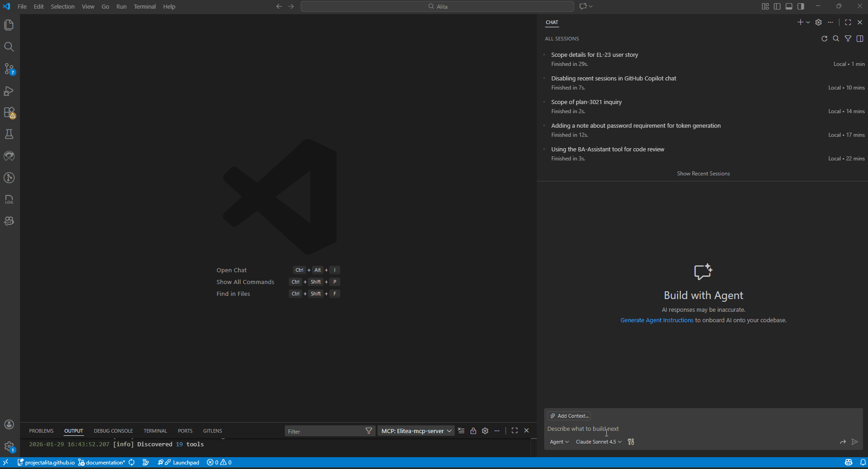Refresh the chat sessions list

(824, 39)
